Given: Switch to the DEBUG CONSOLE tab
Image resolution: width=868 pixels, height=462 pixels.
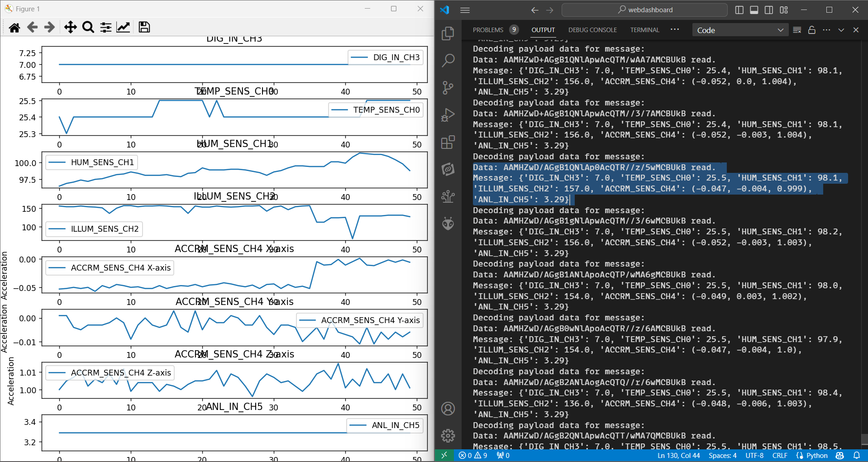Looking at the screenshot, I should (x=592, y=30).
